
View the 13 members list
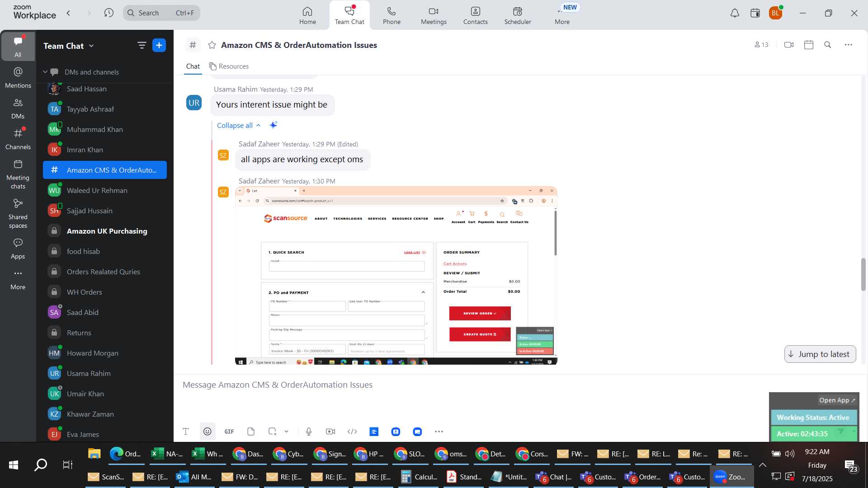pyautogui.click(x=761, y=45)
